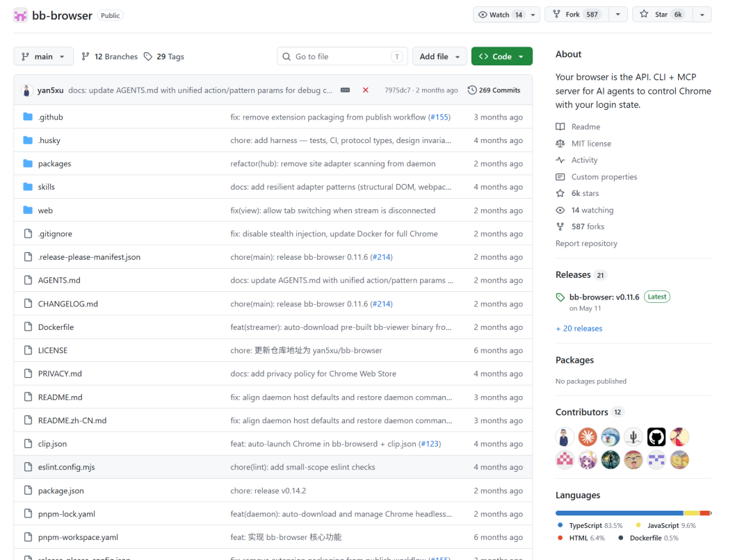Screen dimensions: 751x560
Task: Click the Dockerfile file icon
Action: [29, 327]
